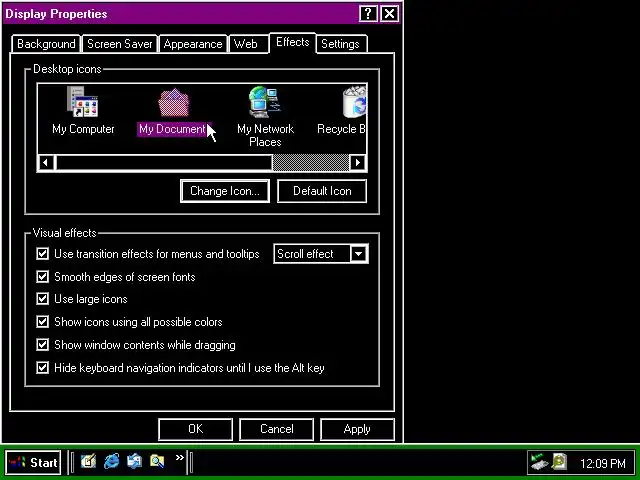Click the Change Icon button
The width and height of the screenshot is (640, 480).
[225, 191]
